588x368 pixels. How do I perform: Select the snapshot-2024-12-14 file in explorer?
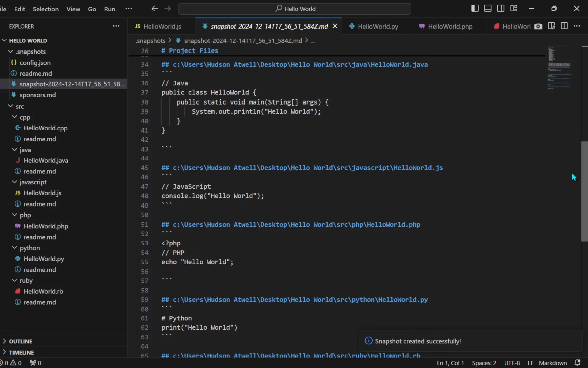click(x=63, y=84)
